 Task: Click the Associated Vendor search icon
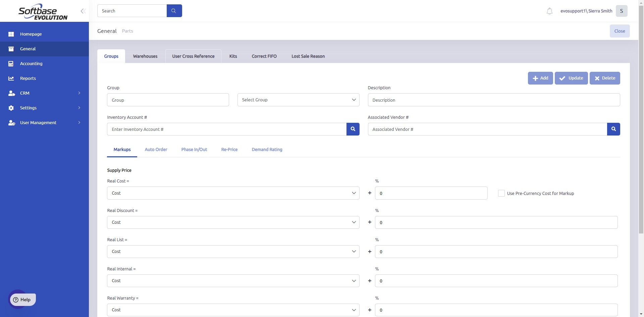tap(613, 129)
